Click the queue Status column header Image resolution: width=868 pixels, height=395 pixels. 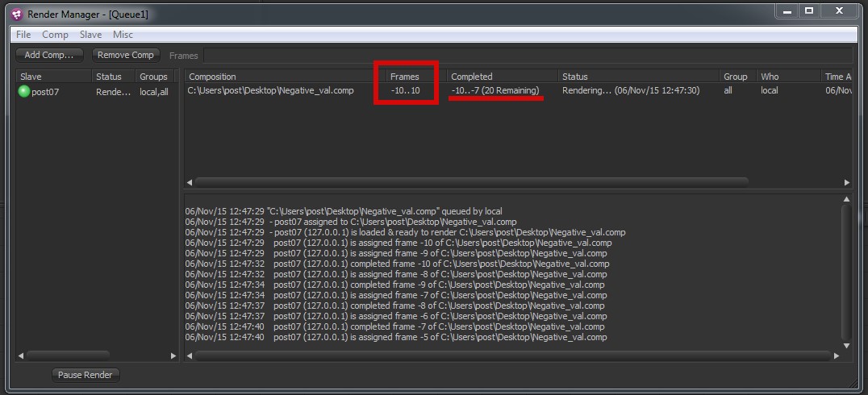[639, 77]
